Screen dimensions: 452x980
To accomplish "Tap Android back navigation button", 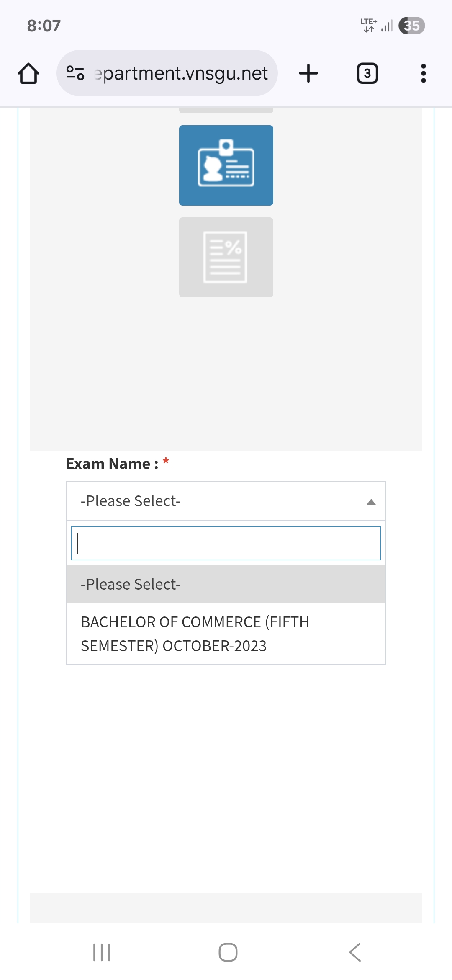I will pyautogui.click(x=354, y=952).
